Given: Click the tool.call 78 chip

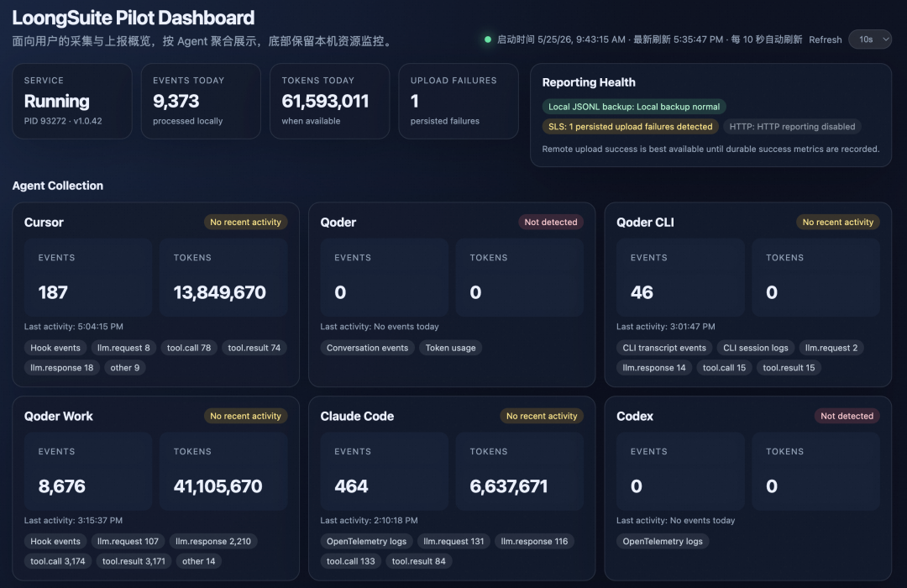Looking at the screenshot, I should click(x=189, y=348).
